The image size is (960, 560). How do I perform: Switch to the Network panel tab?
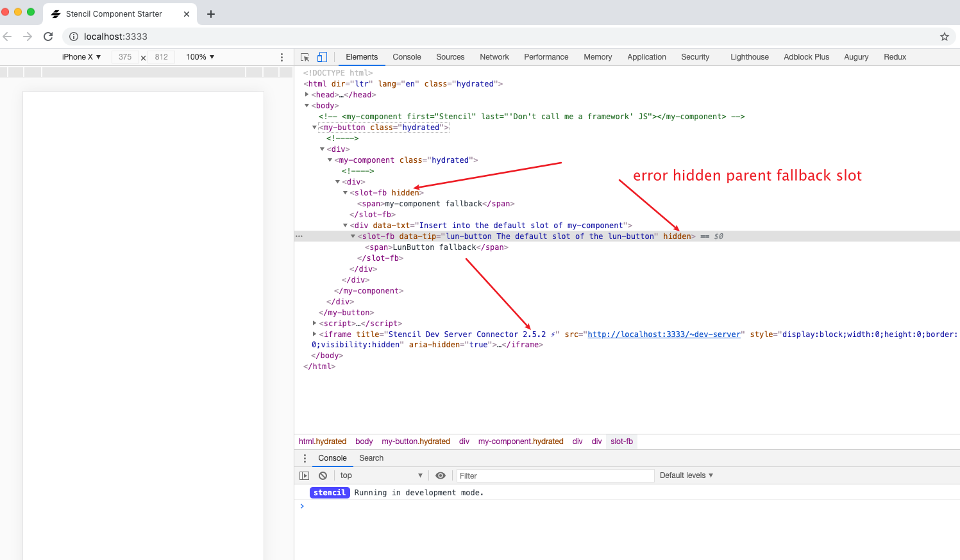[x=494, y=57]
